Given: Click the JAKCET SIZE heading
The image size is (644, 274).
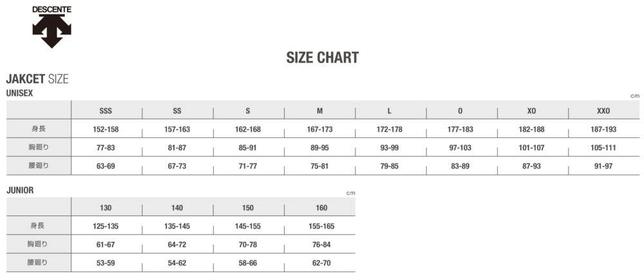Looking at the screenshot, I should (37, 79).
